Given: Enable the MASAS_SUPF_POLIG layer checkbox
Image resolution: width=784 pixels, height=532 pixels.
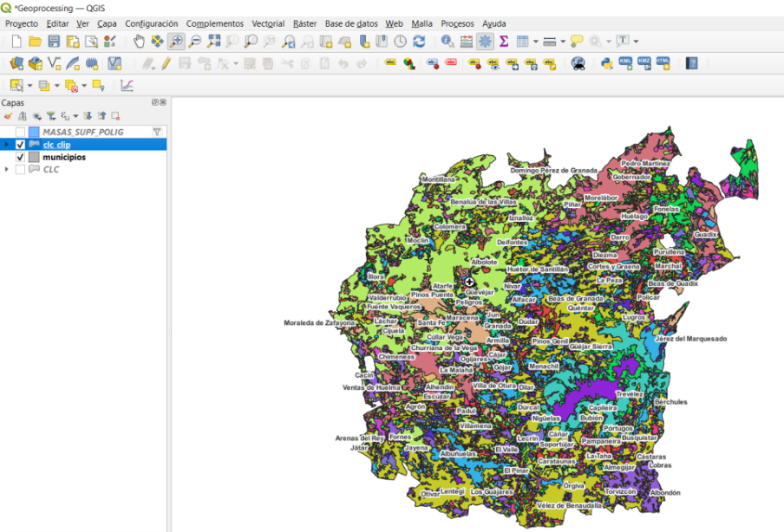Looking at the screenshot, I should [x=21, y=133].
